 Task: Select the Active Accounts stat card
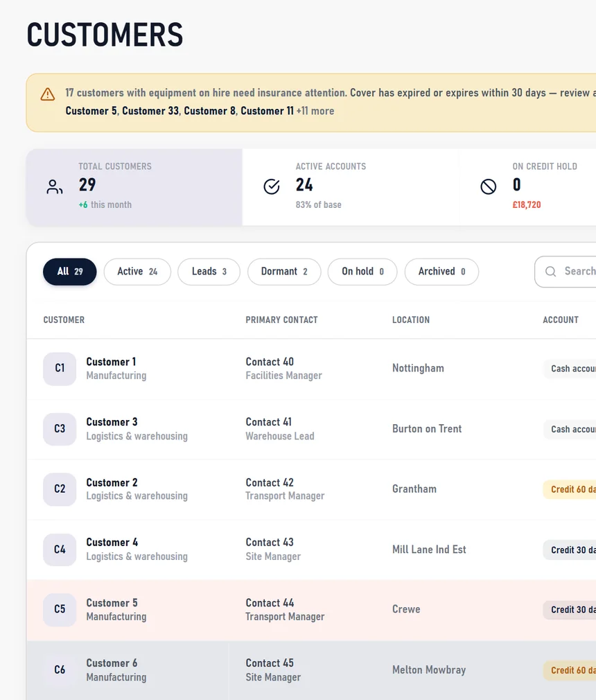point(351,187)
